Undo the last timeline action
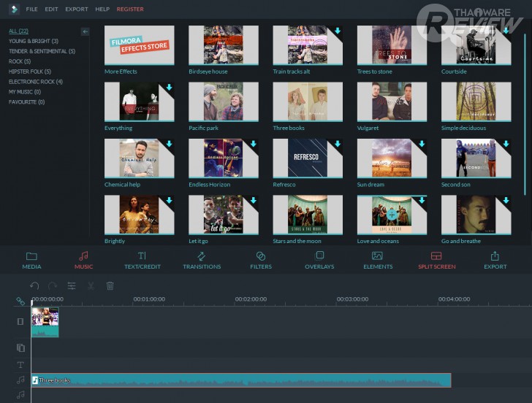Screen dimensions: 532x403 (34, 285)
